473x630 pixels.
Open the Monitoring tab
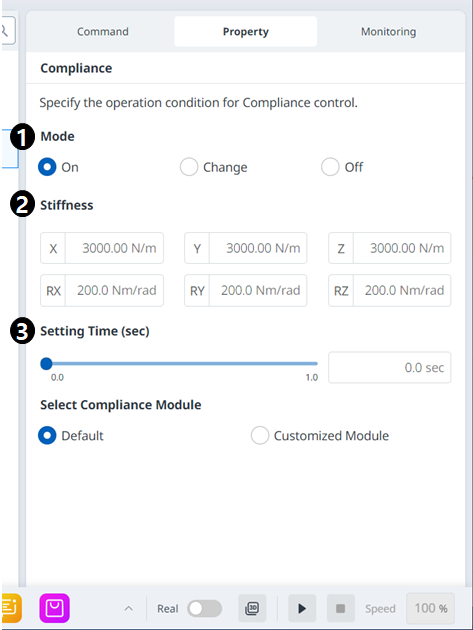(x=389, y=31)
